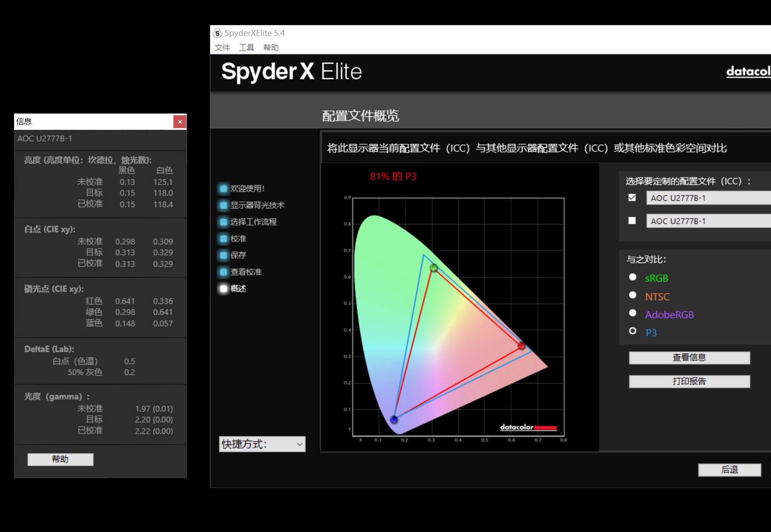
Task: Open the 工具 menu
Action: 246,47
